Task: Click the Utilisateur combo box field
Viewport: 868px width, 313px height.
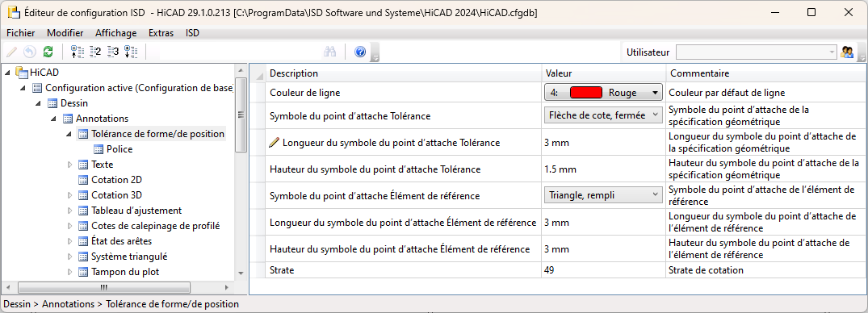Action: (x=757, y=52)
